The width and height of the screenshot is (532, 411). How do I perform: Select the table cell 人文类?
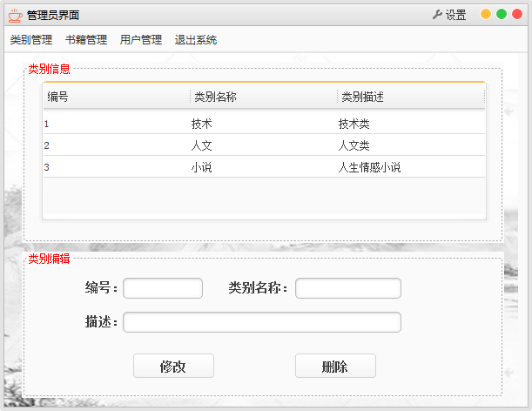(x=354, y=145)
